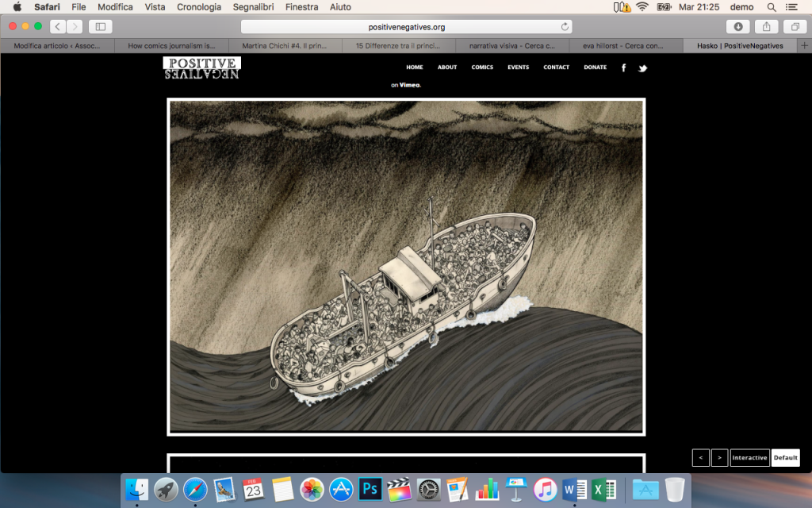Launch Keynote from the Dock
The height and width of the screenshot is (508, 812).
[515, 489]
